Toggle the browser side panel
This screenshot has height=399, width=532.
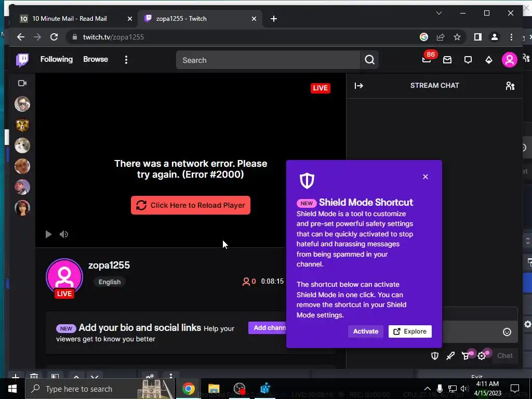[478, 37]
